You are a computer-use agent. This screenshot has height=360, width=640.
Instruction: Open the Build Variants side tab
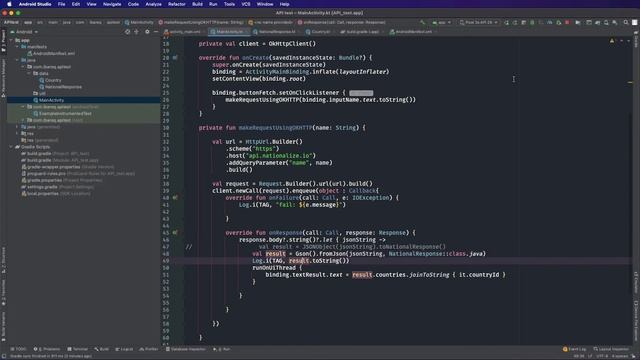pyautogui.click(x=3, y=327)
